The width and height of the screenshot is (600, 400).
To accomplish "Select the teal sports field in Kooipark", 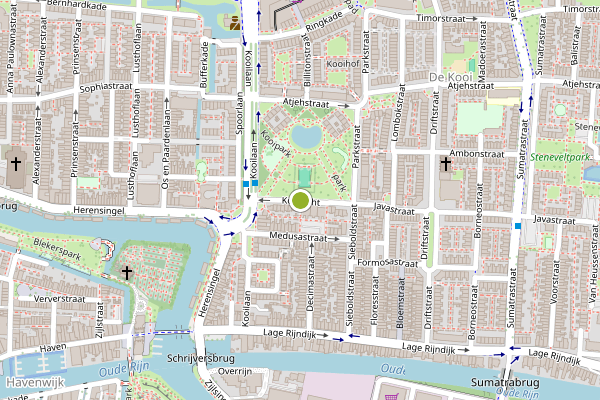I will pyautogui.click(x=305, y=178).
